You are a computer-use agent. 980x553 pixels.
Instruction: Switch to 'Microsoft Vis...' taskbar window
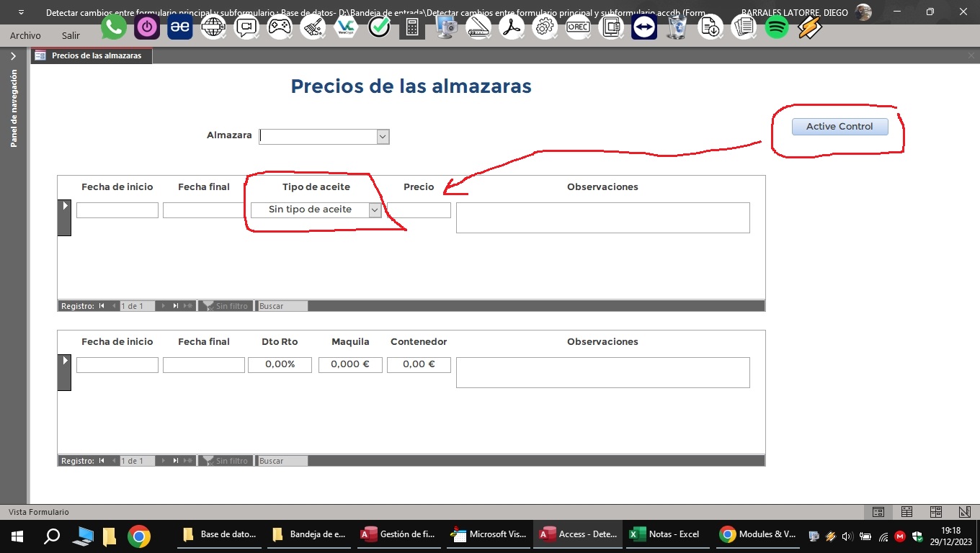pos(488,535)
